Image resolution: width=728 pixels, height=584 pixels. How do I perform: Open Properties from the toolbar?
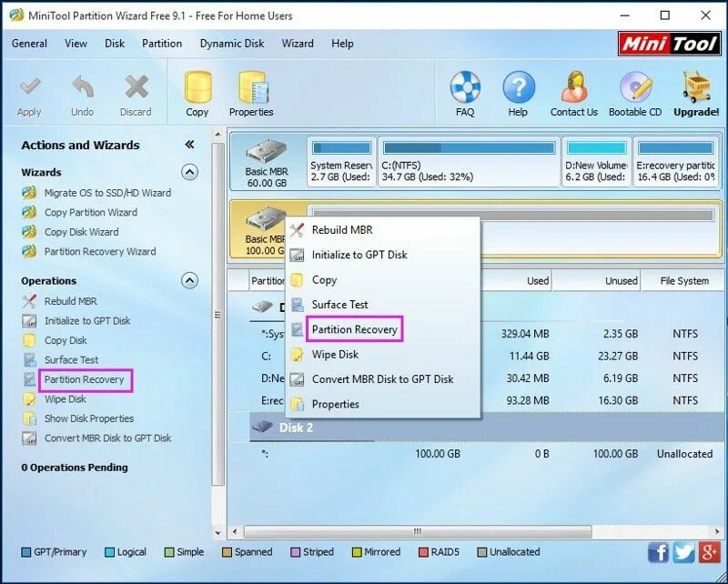pyautogui.click(x=251, y=95)
